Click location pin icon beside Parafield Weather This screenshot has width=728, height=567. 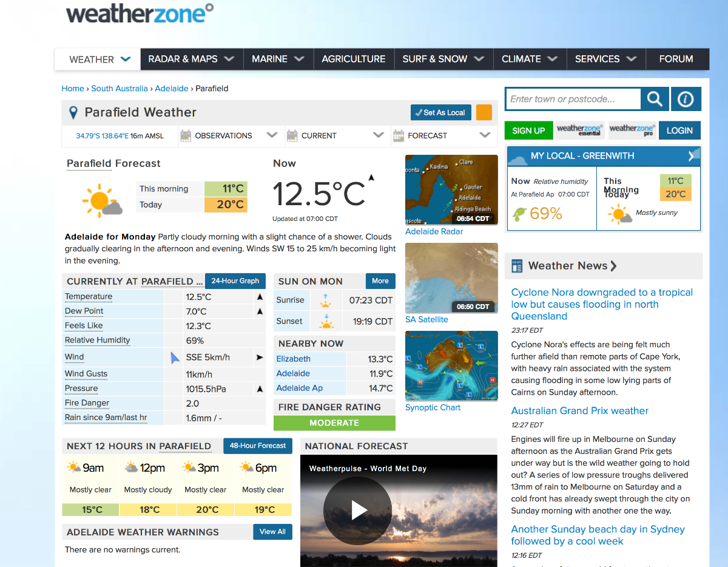click(x=73, y=113)
